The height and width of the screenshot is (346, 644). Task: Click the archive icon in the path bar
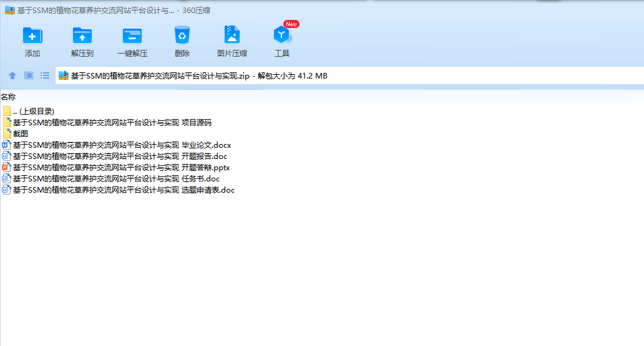click(x=64, y=75)
